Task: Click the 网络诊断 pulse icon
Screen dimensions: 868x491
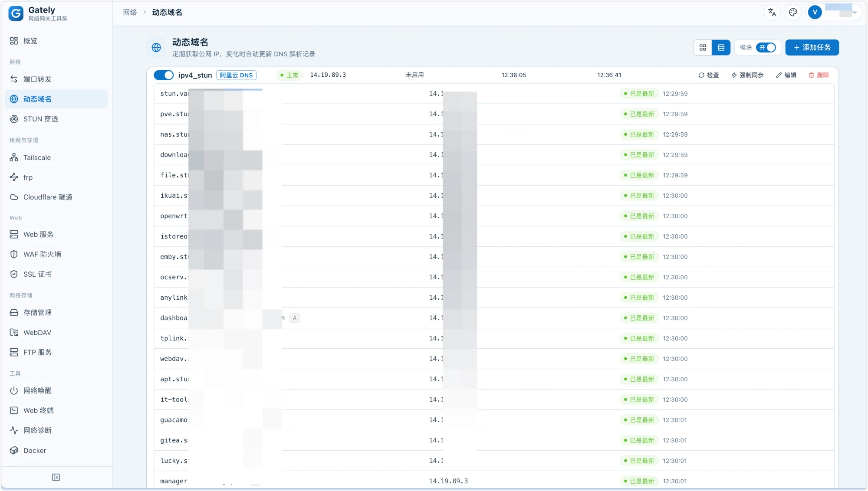Action: click(14, 430)
